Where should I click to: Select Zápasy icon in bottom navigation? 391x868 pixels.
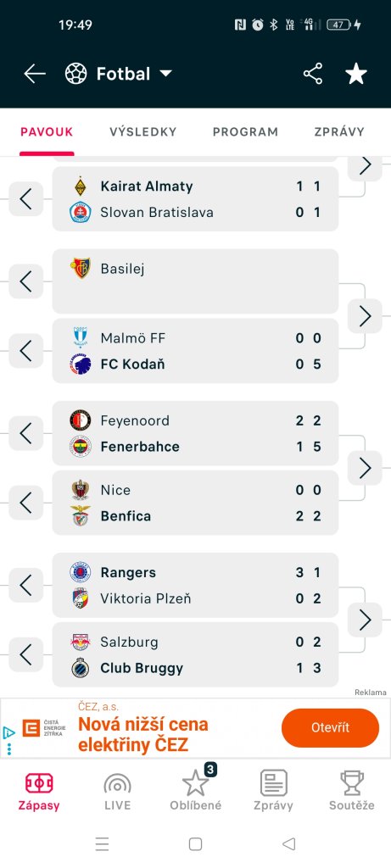pos(39,792)
